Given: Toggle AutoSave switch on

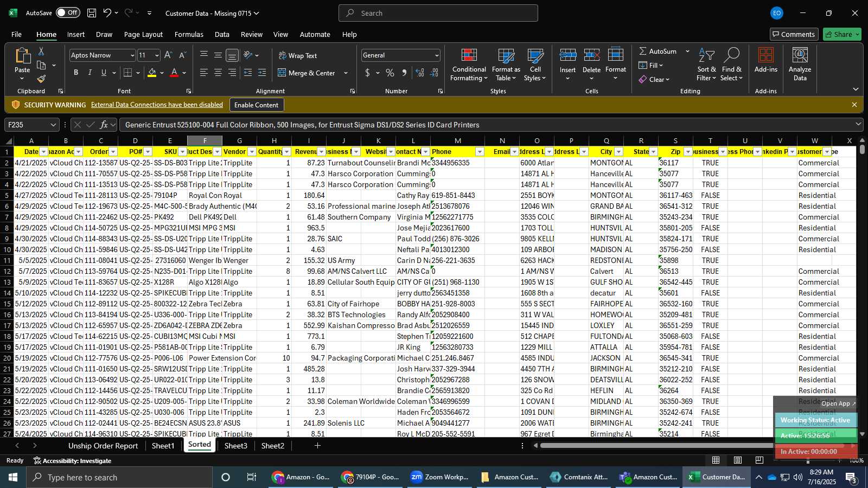Looking at the screenshot, I should coord(68,12).
